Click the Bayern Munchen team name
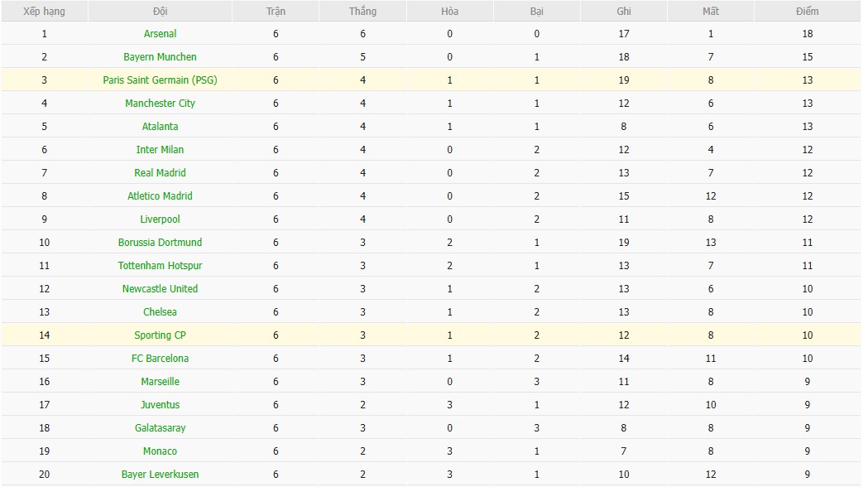Viewport: 868px width, 487px height. tap(160, 57)
